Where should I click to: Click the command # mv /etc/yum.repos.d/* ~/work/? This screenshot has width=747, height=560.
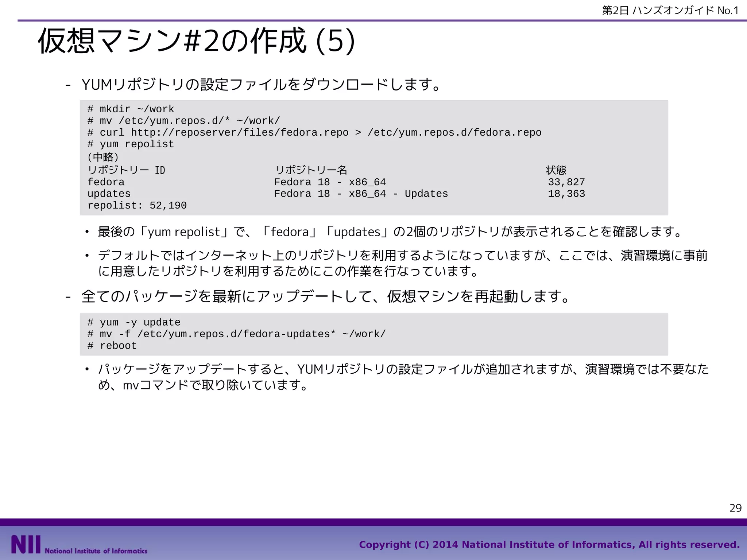click(x=184, y=121)
